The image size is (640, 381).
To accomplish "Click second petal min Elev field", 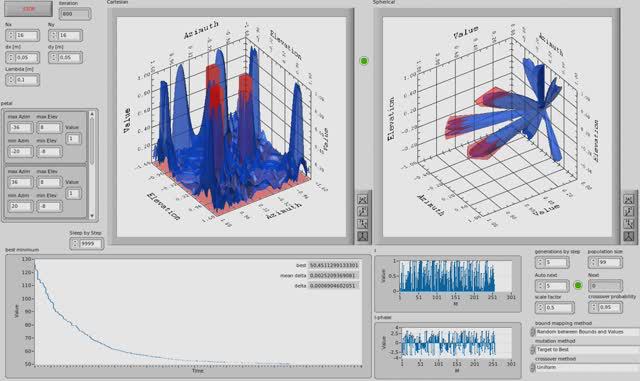I will coord(49,206).
